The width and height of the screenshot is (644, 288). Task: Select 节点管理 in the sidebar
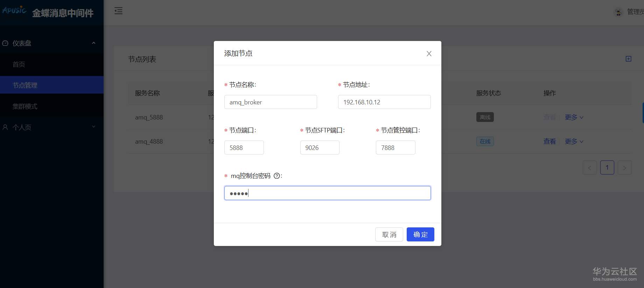[52, 85]
